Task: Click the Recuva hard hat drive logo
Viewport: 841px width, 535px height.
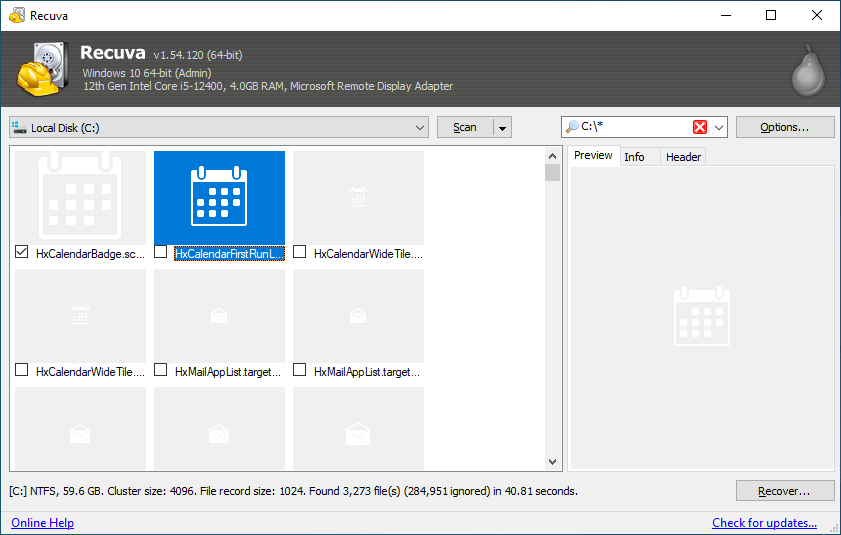Action: 42,69
